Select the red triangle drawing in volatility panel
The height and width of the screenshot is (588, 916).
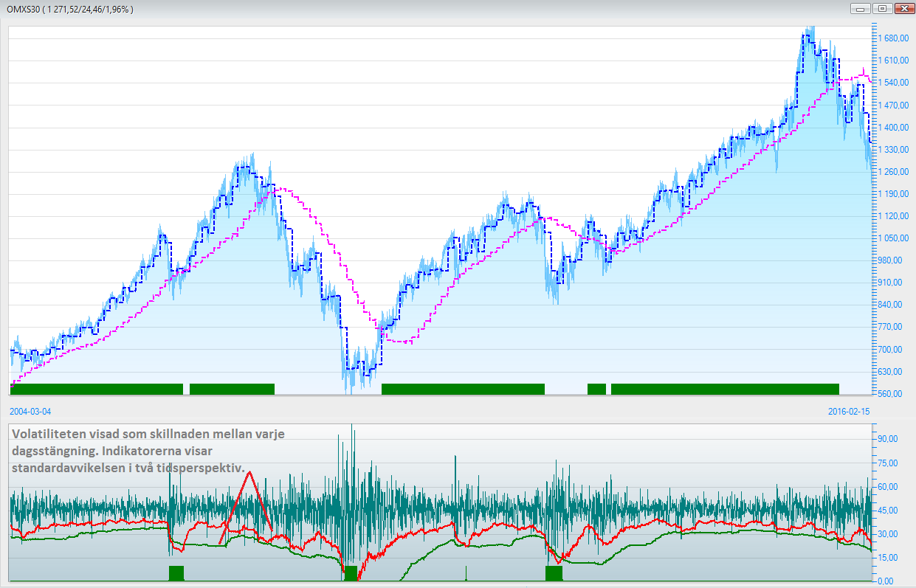pos(247,508)
